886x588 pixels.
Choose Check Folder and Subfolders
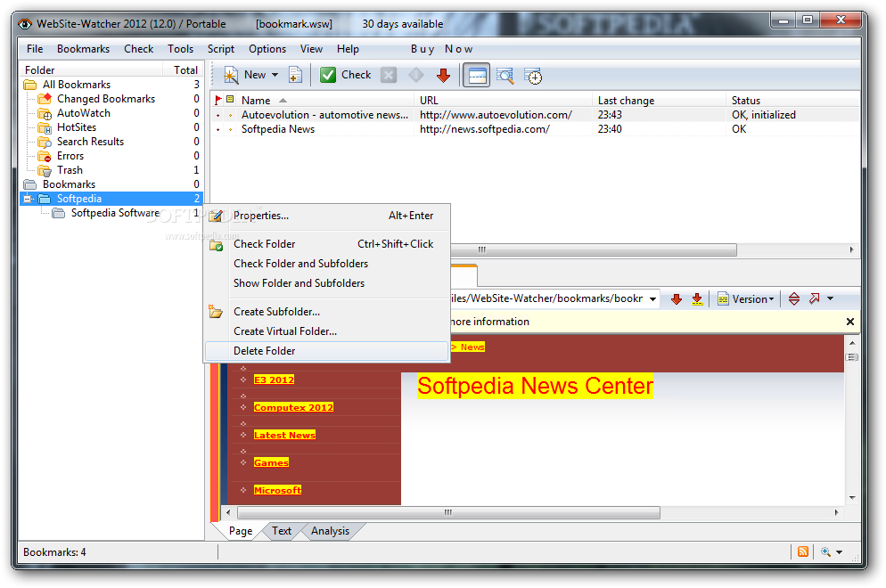click(326, 264)
